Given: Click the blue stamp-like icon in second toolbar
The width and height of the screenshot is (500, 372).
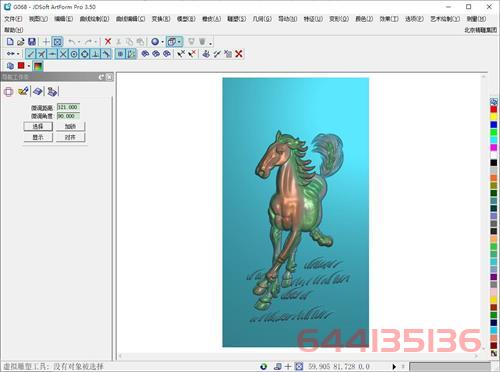Looking at the screenshot, I should (206, 54).
